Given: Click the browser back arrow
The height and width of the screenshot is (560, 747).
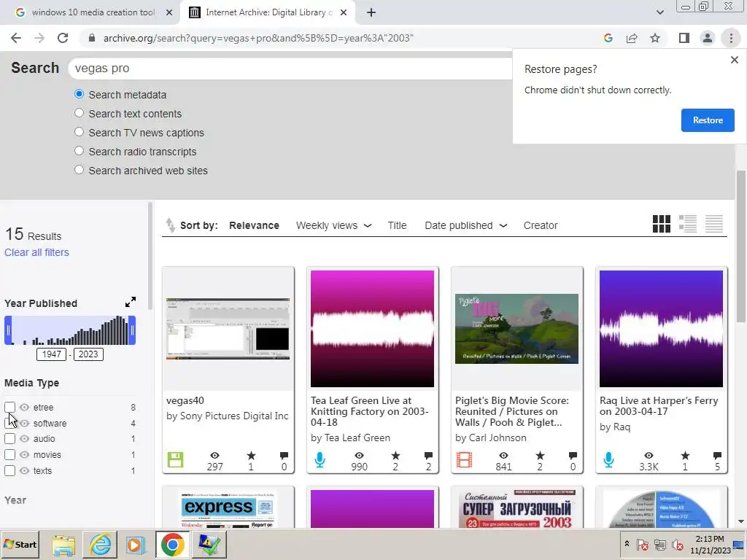Looking at the screenshot, I should [16, 38].
